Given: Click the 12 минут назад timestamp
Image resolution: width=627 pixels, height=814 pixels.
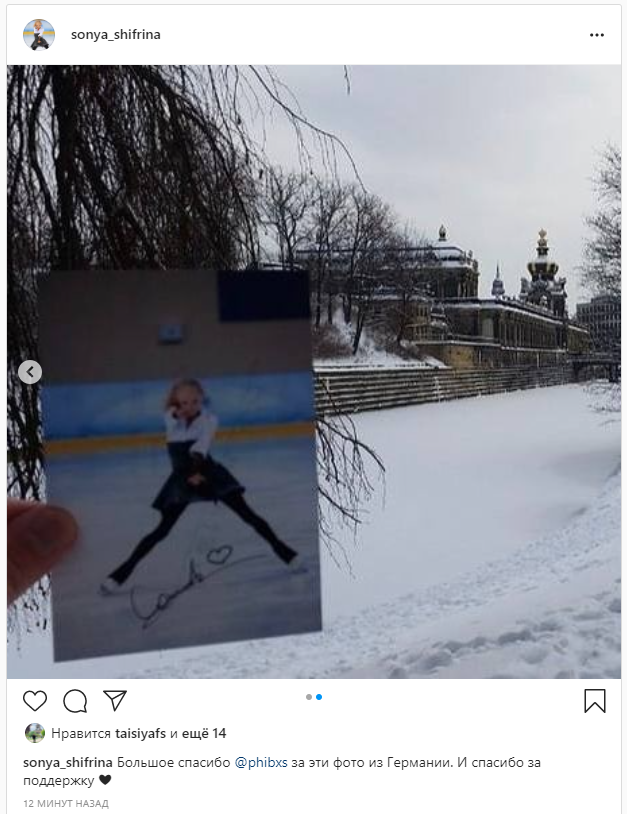Looking at the screenshot, I should [x=66, y=803].
